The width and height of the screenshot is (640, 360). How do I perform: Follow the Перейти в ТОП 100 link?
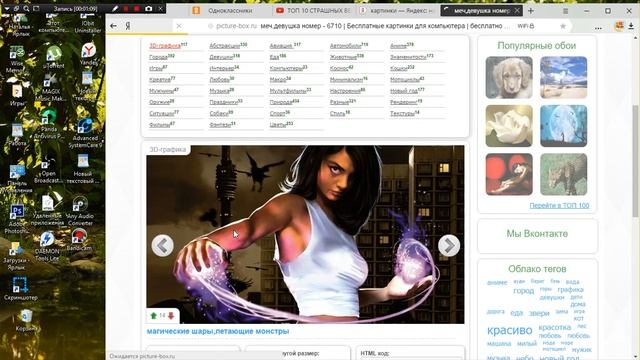[x=559, y=205]
